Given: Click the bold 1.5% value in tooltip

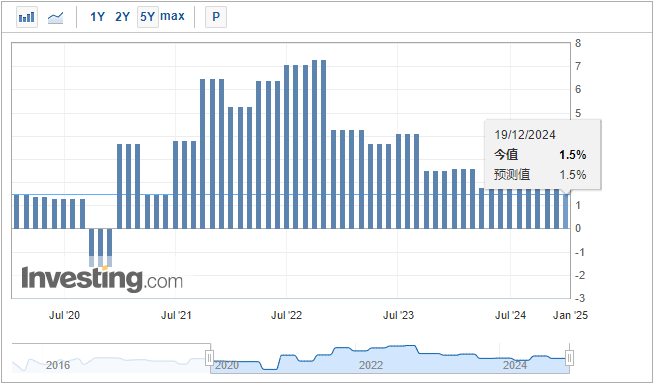Looking at the screenshot, I should (x=573, y=155).
